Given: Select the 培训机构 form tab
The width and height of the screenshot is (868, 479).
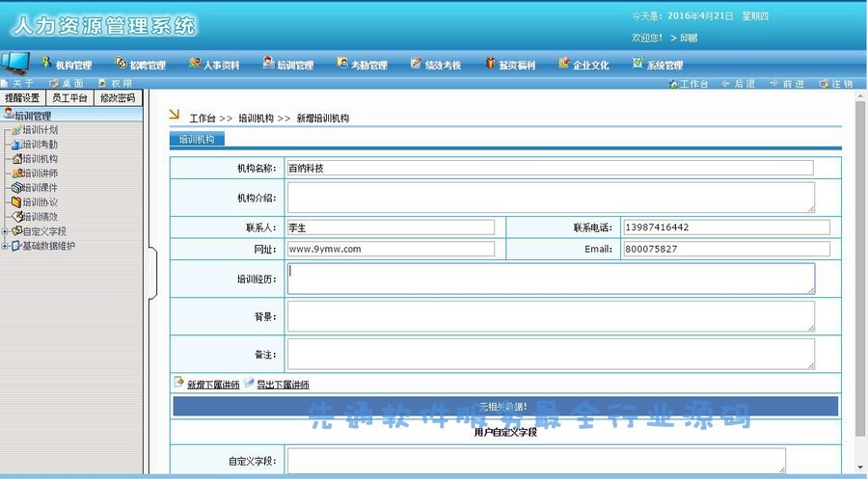Looking at the screenshot, I should (x=197, y=139).
